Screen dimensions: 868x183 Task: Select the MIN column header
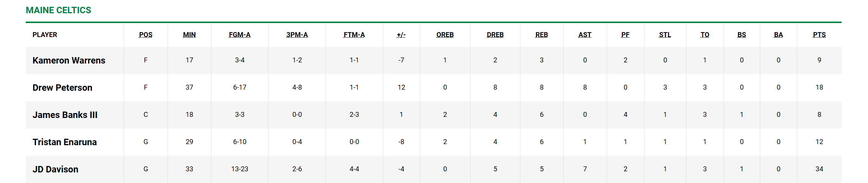pos(189,35)
